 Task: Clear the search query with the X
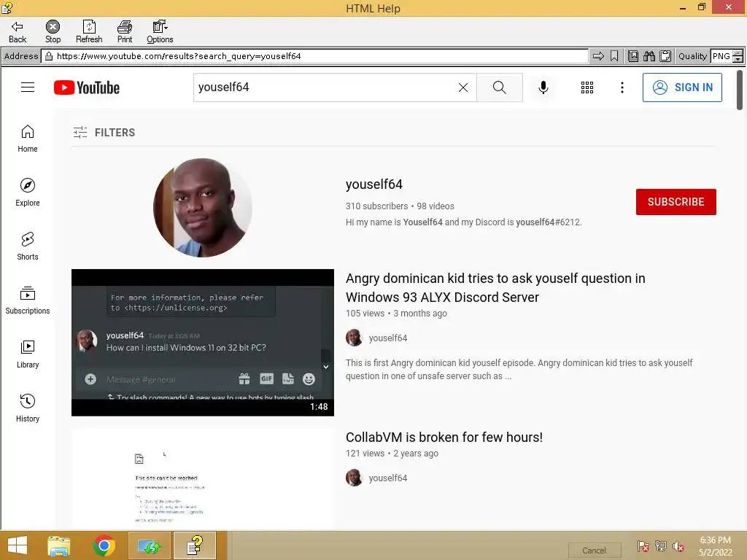click(x=463, y=87)
